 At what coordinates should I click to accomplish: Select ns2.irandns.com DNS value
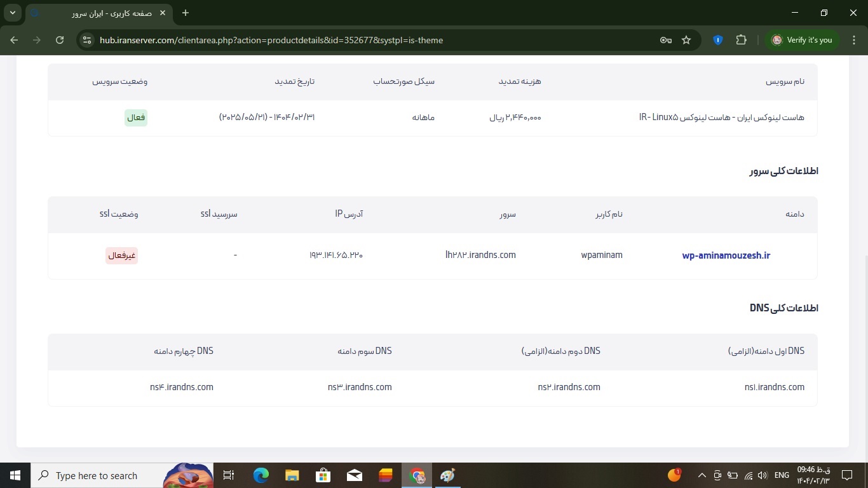569,387
